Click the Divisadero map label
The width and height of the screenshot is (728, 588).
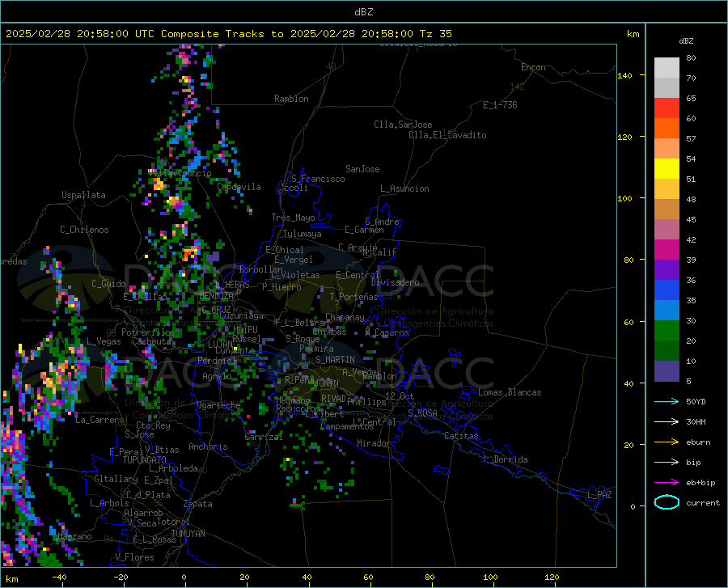(x=395, y=282)
